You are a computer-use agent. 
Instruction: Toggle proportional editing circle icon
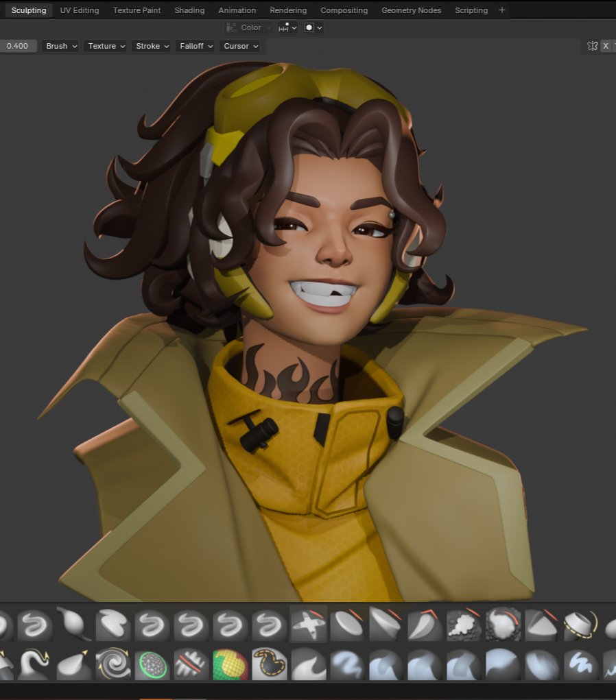tap(309, 27)
